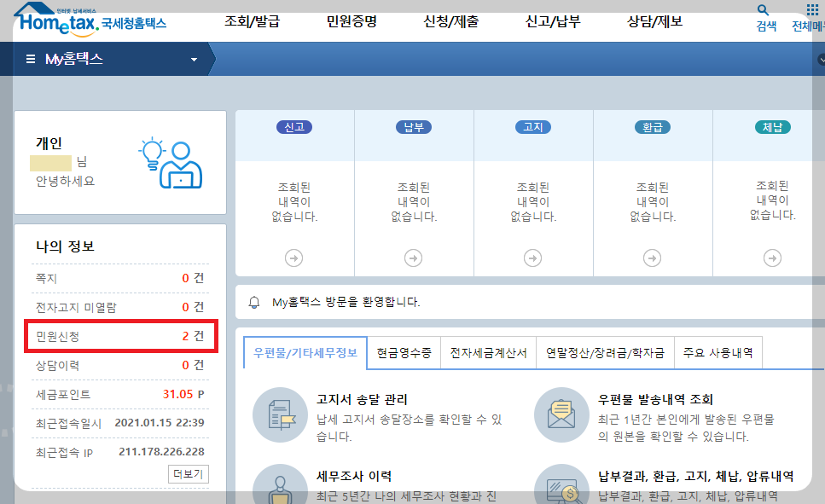Select the 우편물/기타세무정보 tab
The height and width of the screenshot is (504, 825).
(x=305, y=353)
